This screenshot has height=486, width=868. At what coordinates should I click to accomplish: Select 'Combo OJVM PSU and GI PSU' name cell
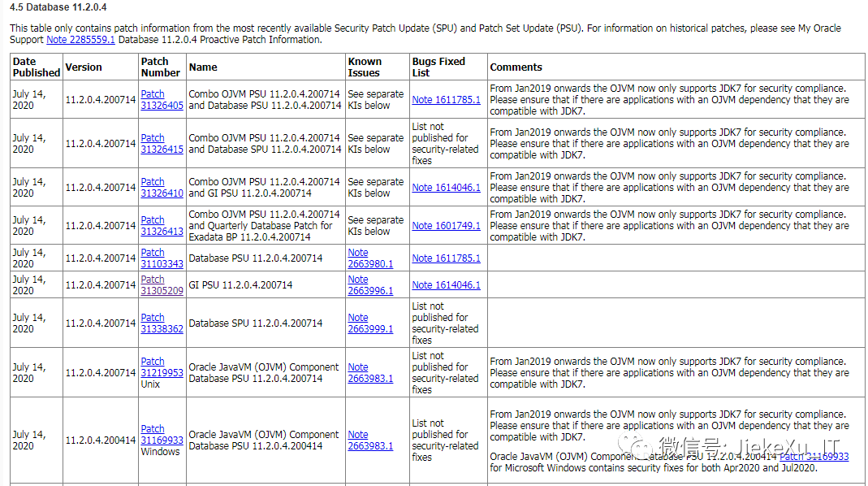[265, 187]
